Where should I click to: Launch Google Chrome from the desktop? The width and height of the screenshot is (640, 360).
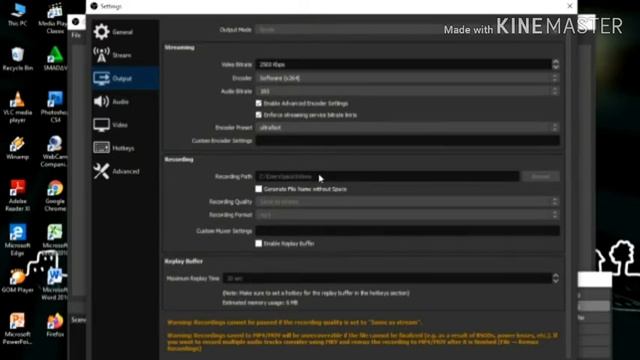coord(55,196)
